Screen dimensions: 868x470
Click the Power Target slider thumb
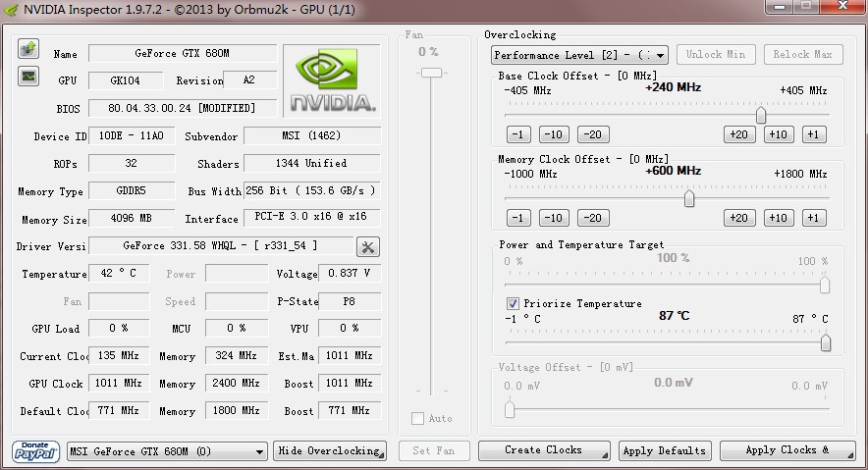click(x=825, y=286)
